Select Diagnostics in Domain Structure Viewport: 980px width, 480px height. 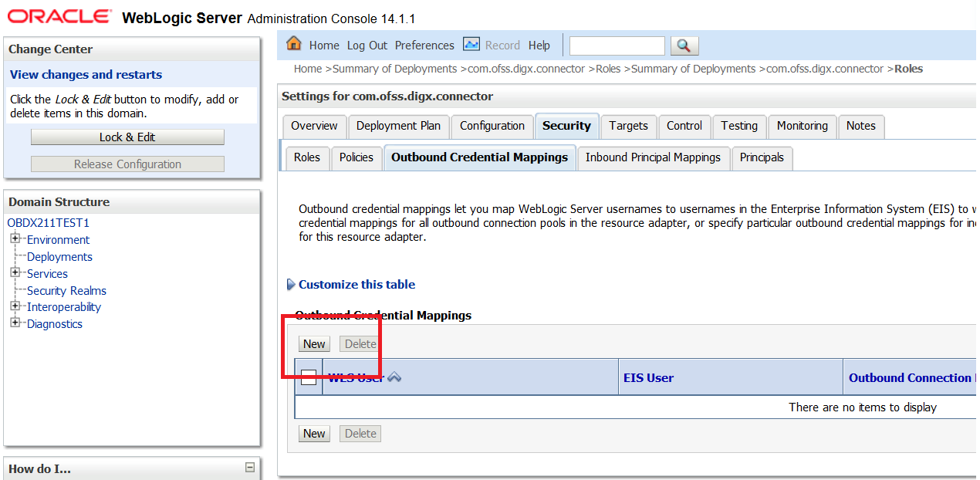[x=55, y=324]
